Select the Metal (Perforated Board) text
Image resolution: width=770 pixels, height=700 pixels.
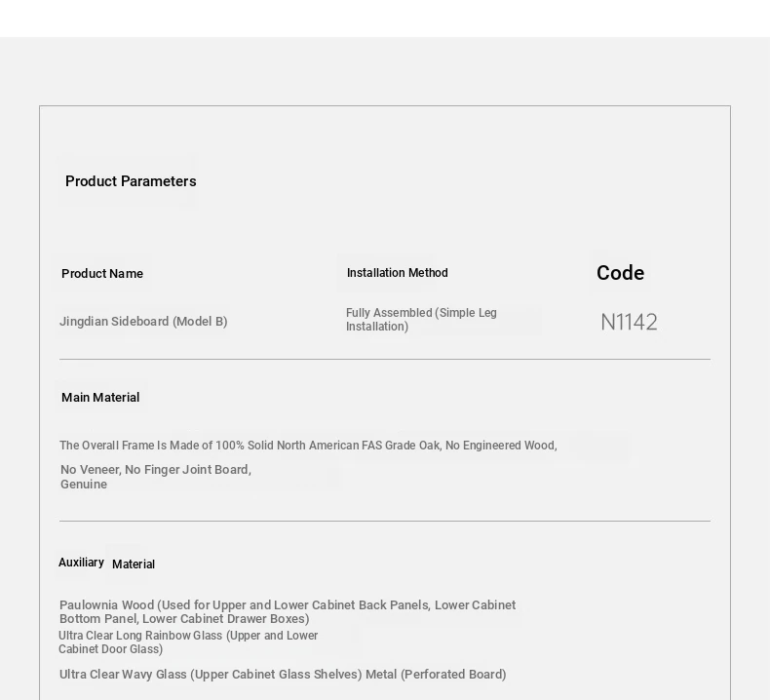pos(436,675)
